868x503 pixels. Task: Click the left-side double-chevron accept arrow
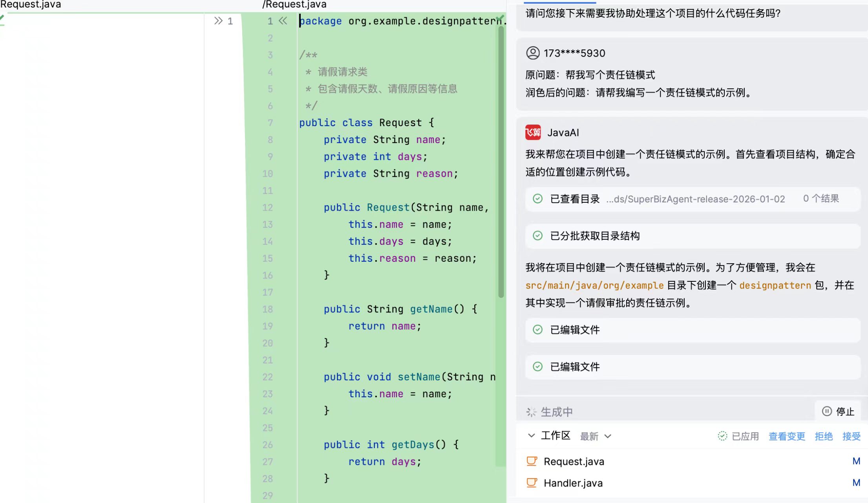218,21
